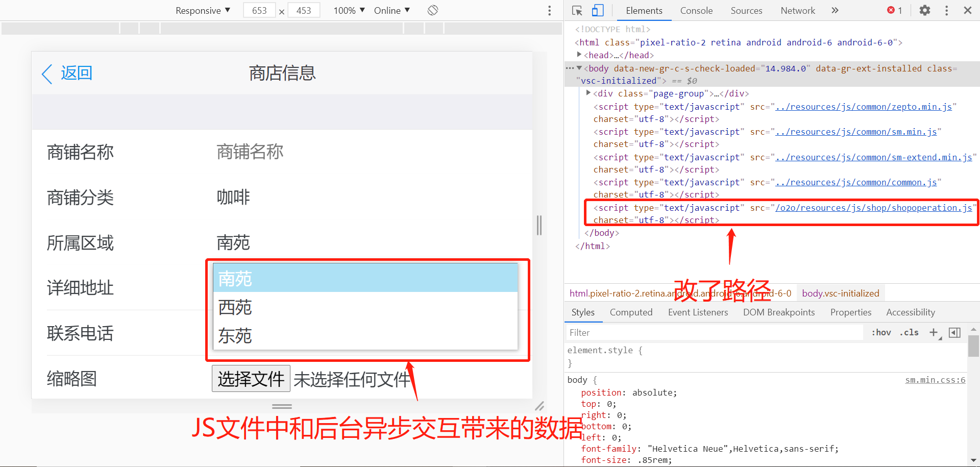980x467 pixels.
Task: Select 南苑 in the area dropdown list
Action: click(365, 278)
